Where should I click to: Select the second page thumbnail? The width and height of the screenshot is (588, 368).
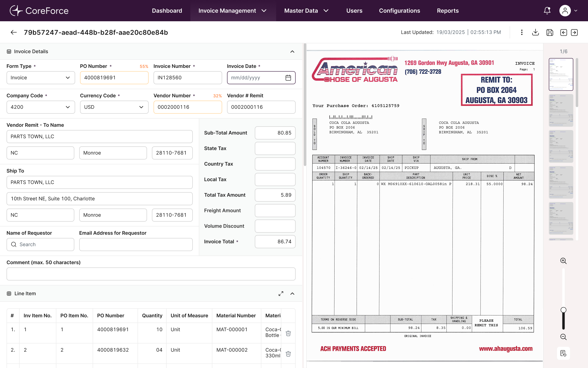pyautogui.click(x=561, y=110)
